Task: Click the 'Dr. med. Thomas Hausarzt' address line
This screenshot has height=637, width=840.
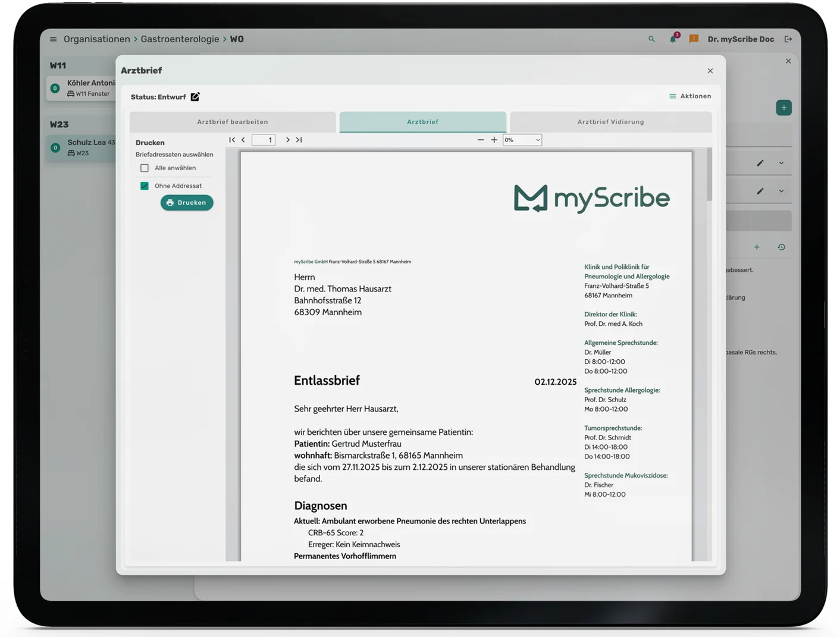Action: [x=343, y=289]
